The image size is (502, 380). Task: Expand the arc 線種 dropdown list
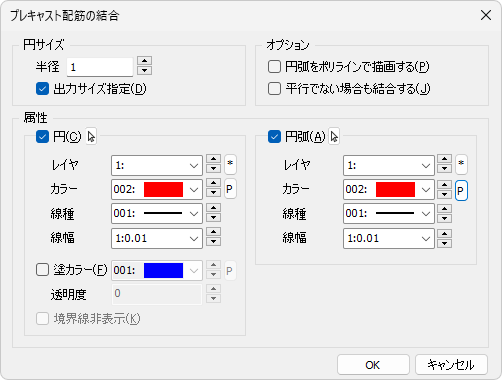(389, 213)
